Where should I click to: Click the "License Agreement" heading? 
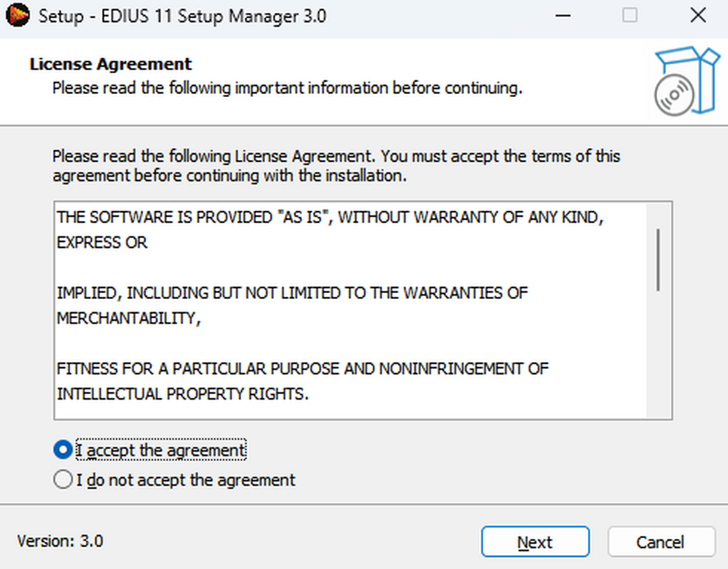pyautogui.click(x=110, y=64)
